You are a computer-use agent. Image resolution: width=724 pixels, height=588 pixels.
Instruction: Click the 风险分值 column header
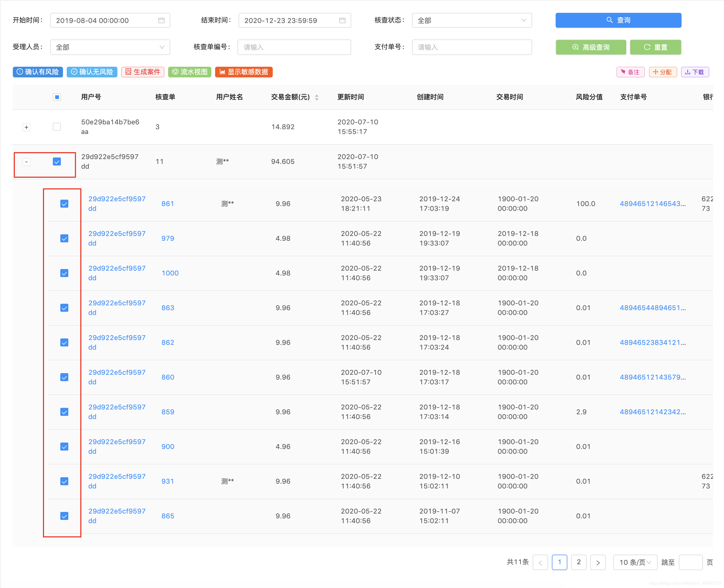pos(589,97)
